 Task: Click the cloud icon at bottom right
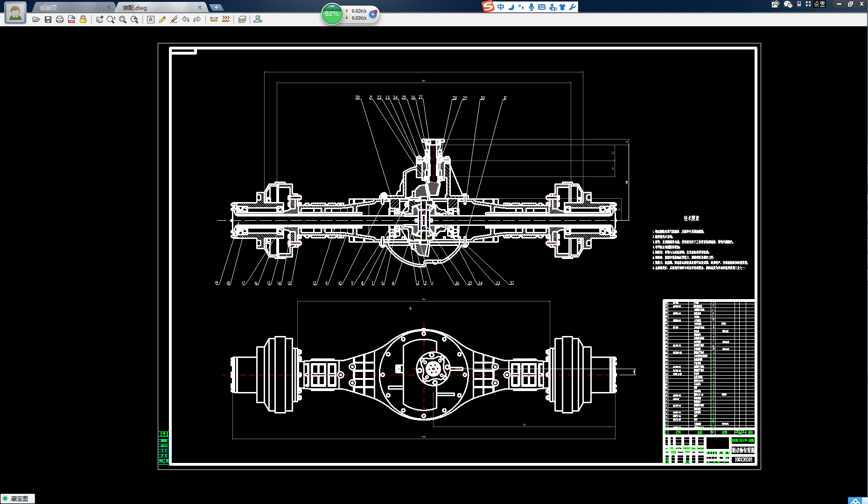(855, 501)
